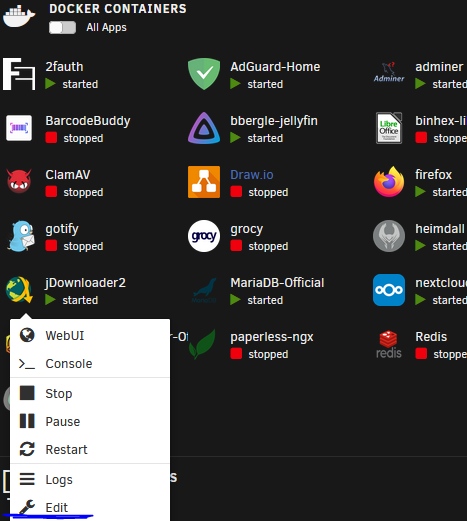Screen dimensions: 467x521
Task: Open the Firefox container icon
Action: click(x=389, y=182)
